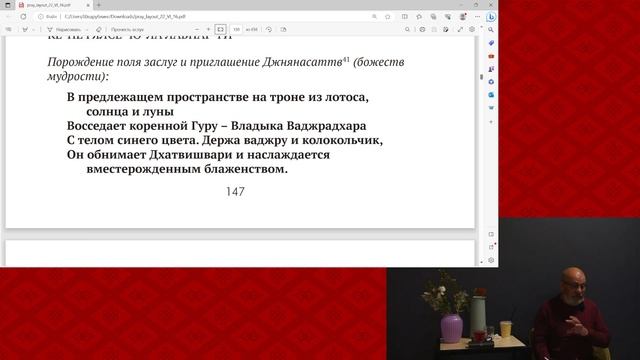Print the PDF document
Screen dimensions: 640x360
click(x=422, y=29)
